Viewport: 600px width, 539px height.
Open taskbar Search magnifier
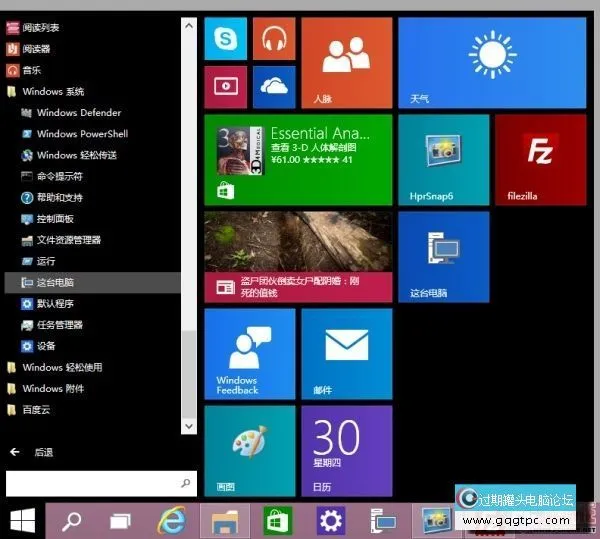tap(72, 521)
